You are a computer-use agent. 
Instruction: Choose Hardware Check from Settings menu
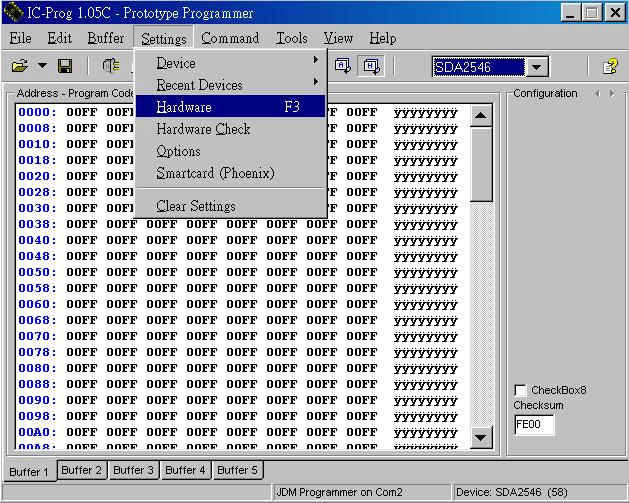coord(230,129)
